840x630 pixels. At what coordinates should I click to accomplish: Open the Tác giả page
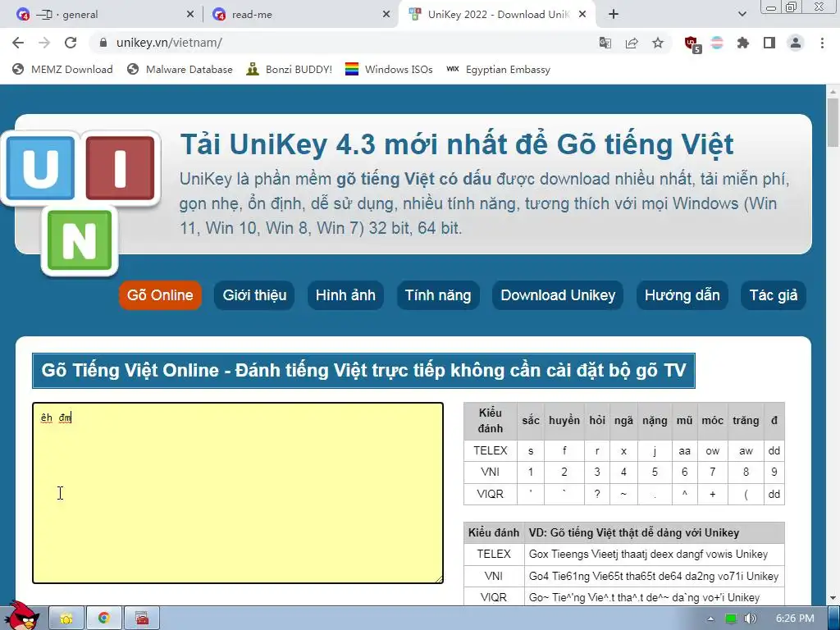(x=774, y=295)
